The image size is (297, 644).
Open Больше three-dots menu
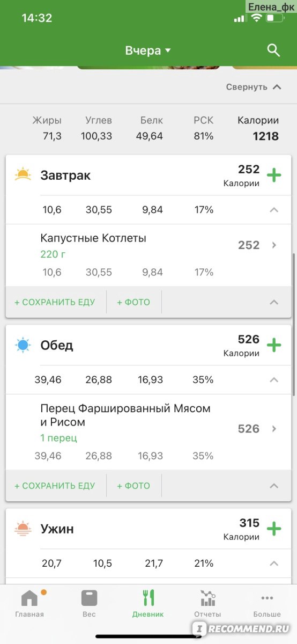[267, 598]
